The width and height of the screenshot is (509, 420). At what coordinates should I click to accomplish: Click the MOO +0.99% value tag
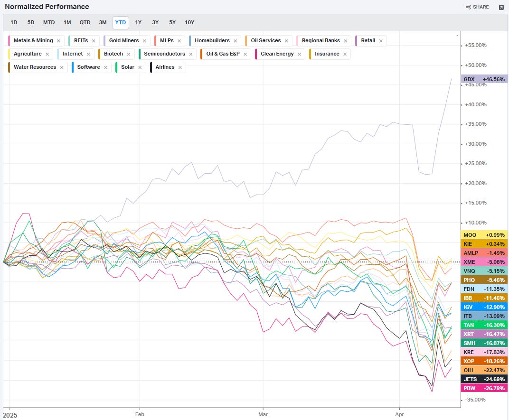484,235
